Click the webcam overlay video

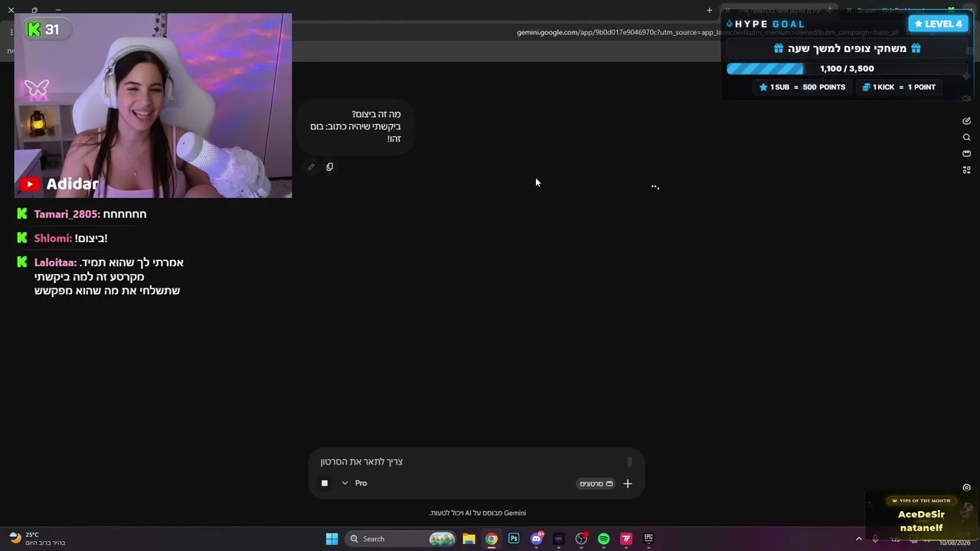153,106
